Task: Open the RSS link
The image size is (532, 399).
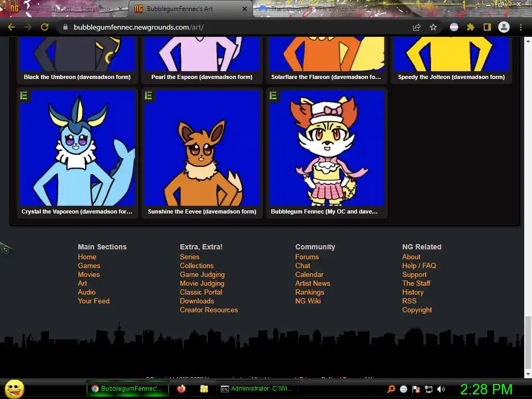Action: pos(409,301)
